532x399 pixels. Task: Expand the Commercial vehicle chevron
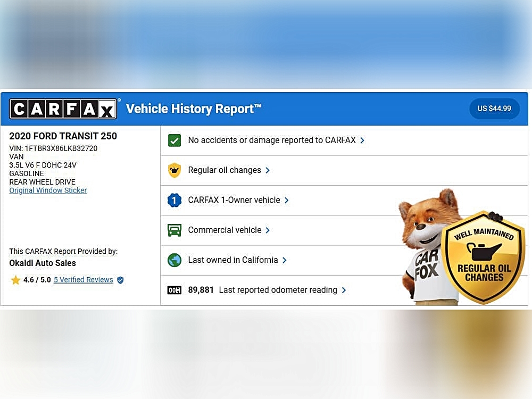point(268,230)
